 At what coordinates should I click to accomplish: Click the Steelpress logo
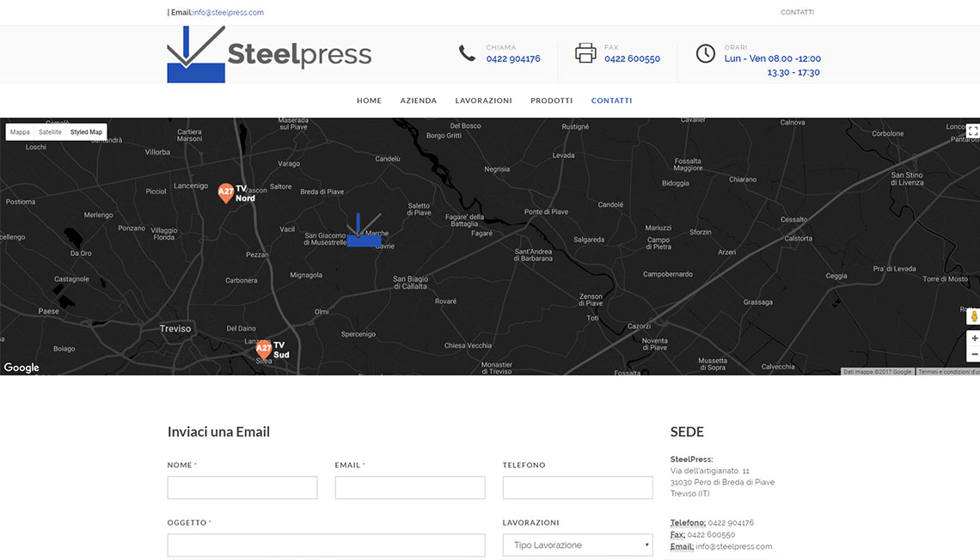pos(269,54)
